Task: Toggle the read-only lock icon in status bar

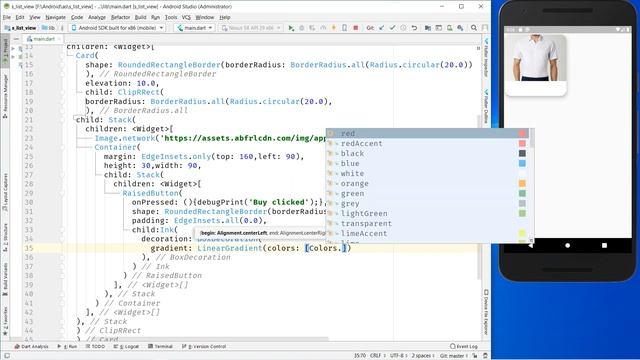Action: [476, 356]
